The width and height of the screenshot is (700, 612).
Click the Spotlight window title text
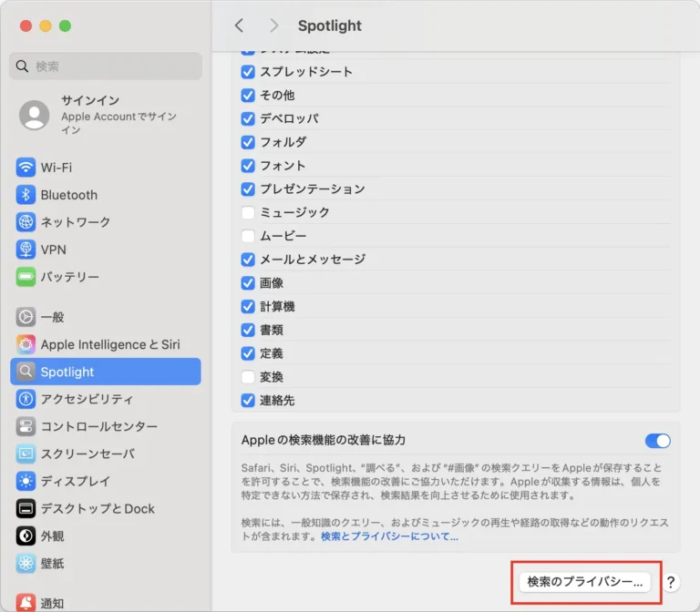click(x=330, y=25)
